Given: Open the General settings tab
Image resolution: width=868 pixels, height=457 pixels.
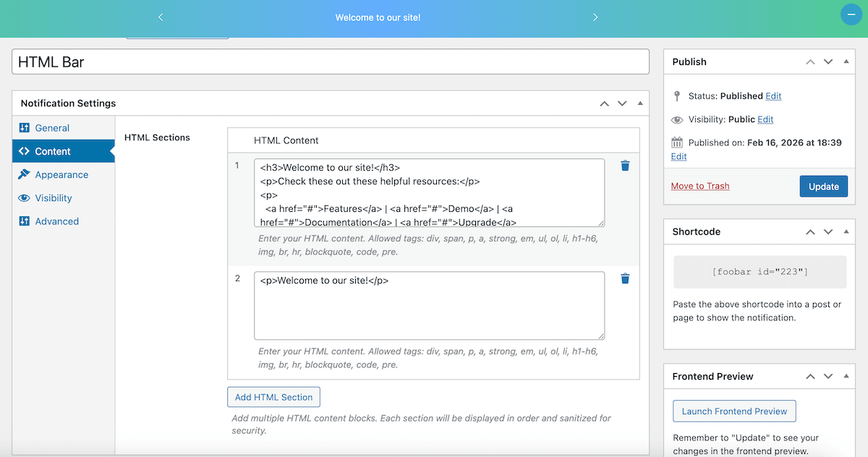Looking at the screenshot, I should (52, 128).
